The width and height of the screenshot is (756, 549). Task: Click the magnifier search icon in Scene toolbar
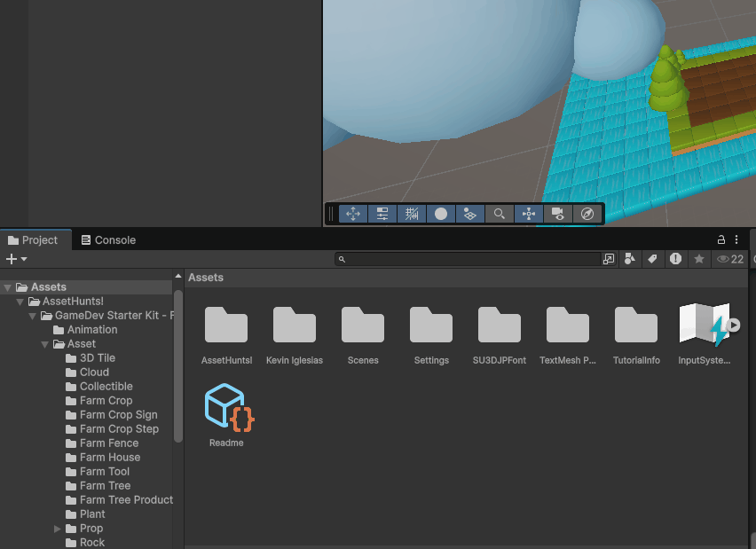pos(500,214)
